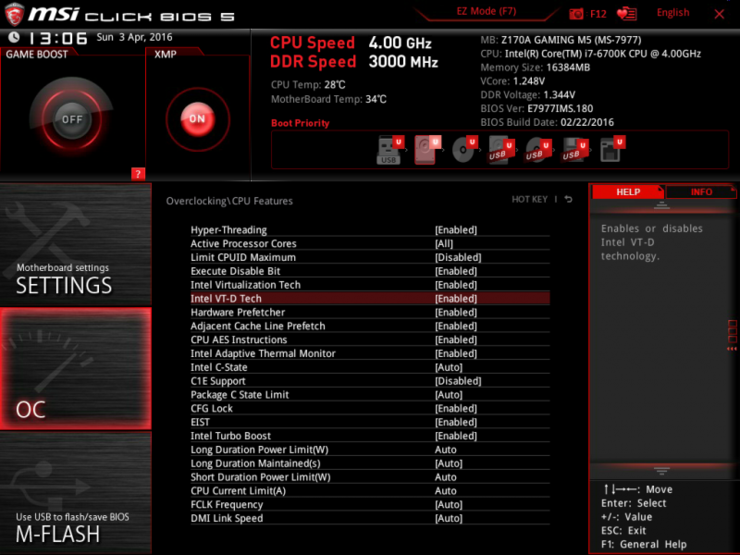
Task: Open DMI Link Speed [Auto] value
Action: (x=448, y=518)
